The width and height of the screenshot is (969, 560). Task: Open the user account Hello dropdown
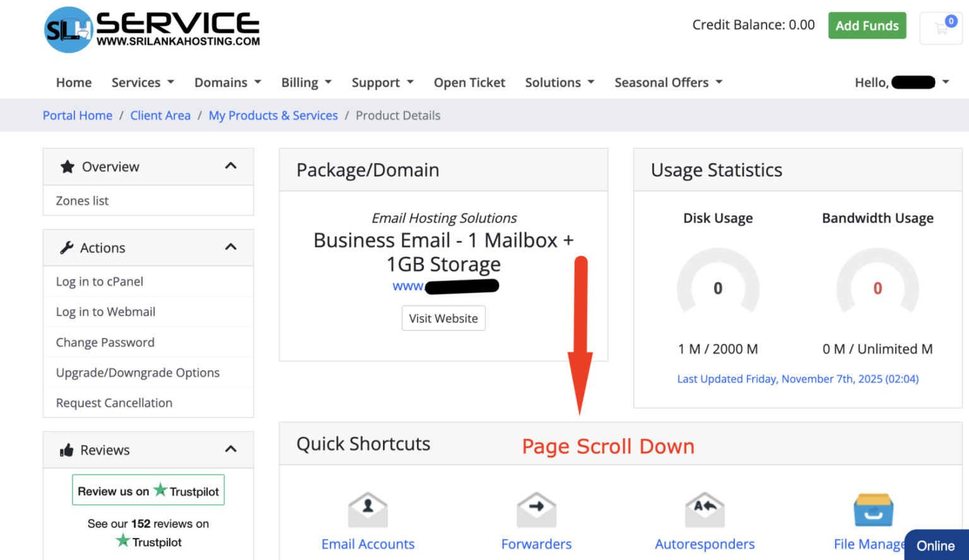[x=901, y=83]
